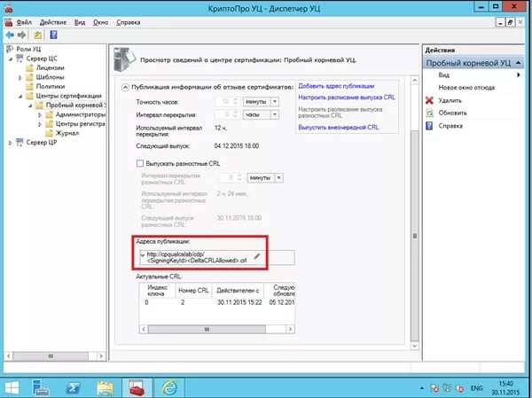Viewport: 532px width, 398px height.
Task: Click 30.11.2015 15:22 table cell
Action: (239, 302)
